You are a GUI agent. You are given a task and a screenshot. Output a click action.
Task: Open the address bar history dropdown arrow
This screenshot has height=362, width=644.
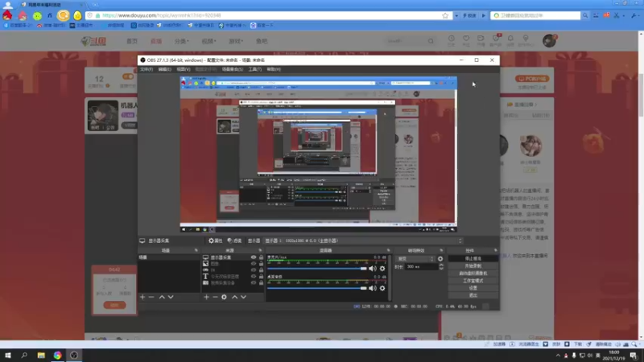coord(456,15)
